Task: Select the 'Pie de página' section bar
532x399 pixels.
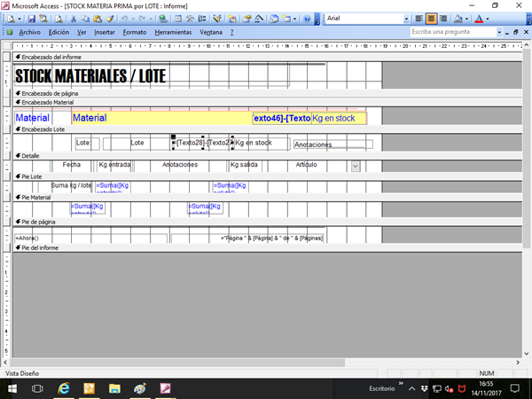Action: click(268, 222)
